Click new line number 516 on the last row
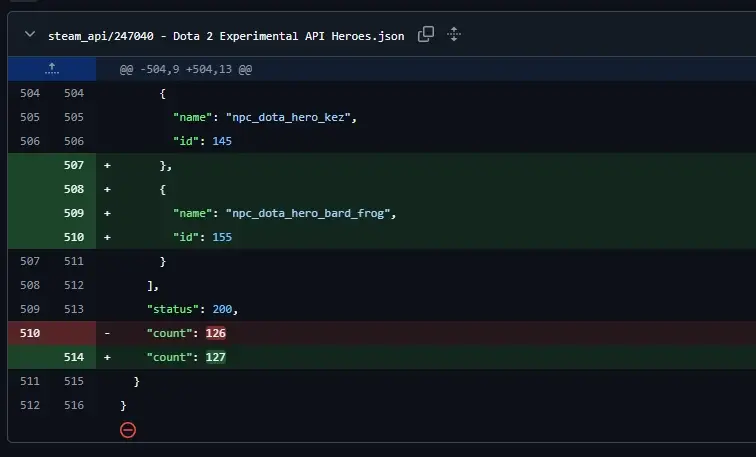The width and height of the screenshot is (756, 457). pos(74,405)
